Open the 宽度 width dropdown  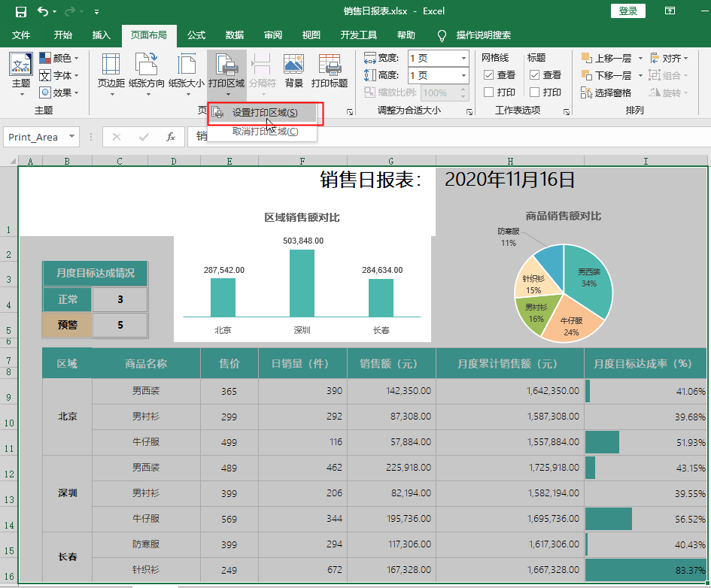463,58
